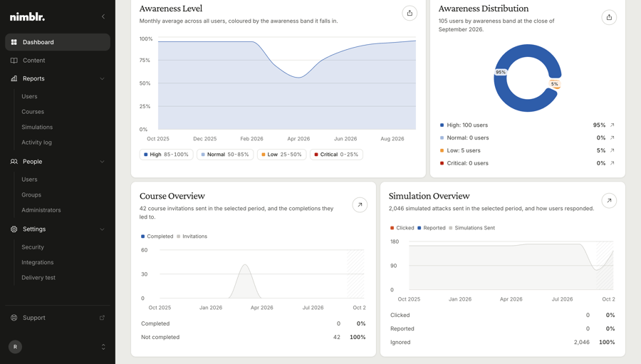This screenshot has height=364, width=641.
Task: Toggle the Simulations Sent series legend
Action: click(471, 228)
